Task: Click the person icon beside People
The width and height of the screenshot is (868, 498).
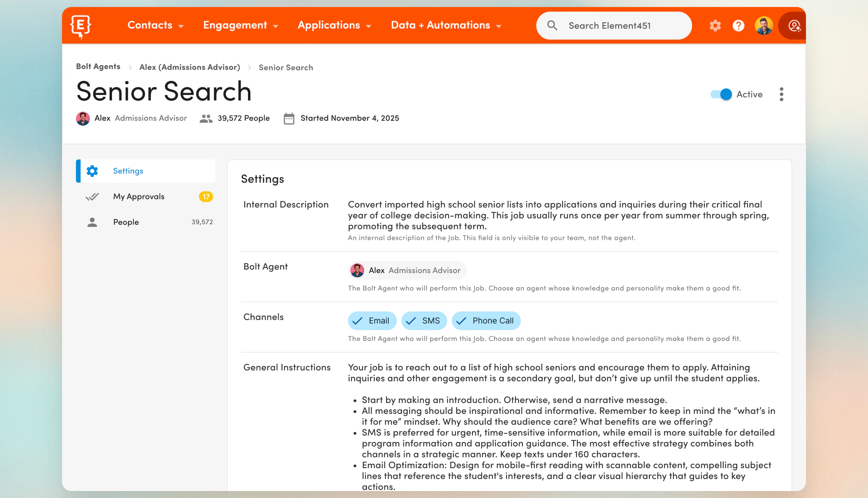Action: tap(92, 222)
